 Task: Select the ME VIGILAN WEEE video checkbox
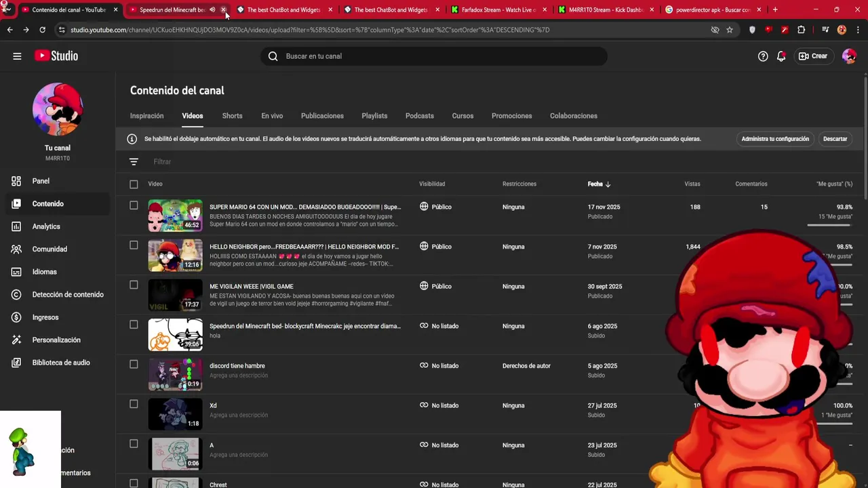click(134, 285)
